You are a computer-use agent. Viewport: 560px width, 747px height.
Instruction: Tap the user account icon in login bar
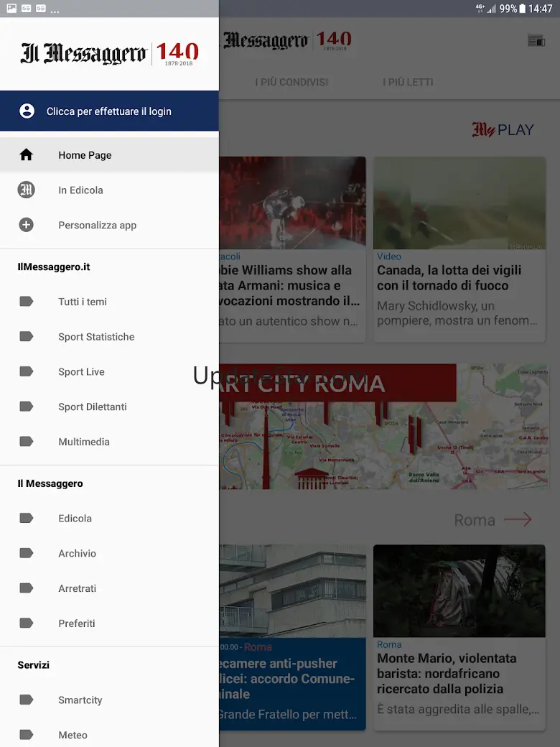(27, 111)
